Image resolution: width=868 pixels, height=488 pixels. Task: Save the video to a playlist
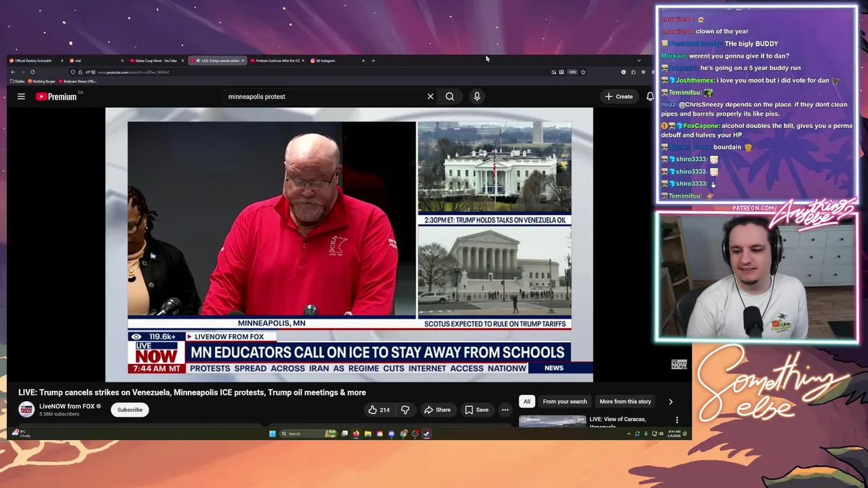(477, 409)
